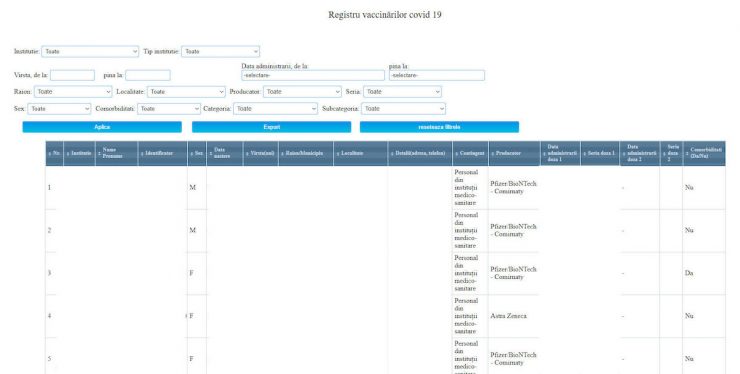Viewport: 740px width, 374px height.
Task: Sort by the Sex column arrows
Action: point(192,154)
